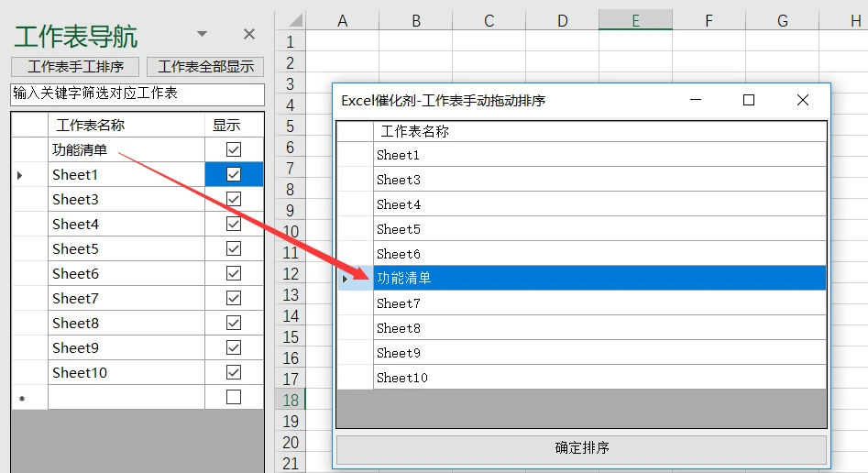Select Sheet4 row in sort dialog
This screenshot has height=473, width=868.
(599, 204)
